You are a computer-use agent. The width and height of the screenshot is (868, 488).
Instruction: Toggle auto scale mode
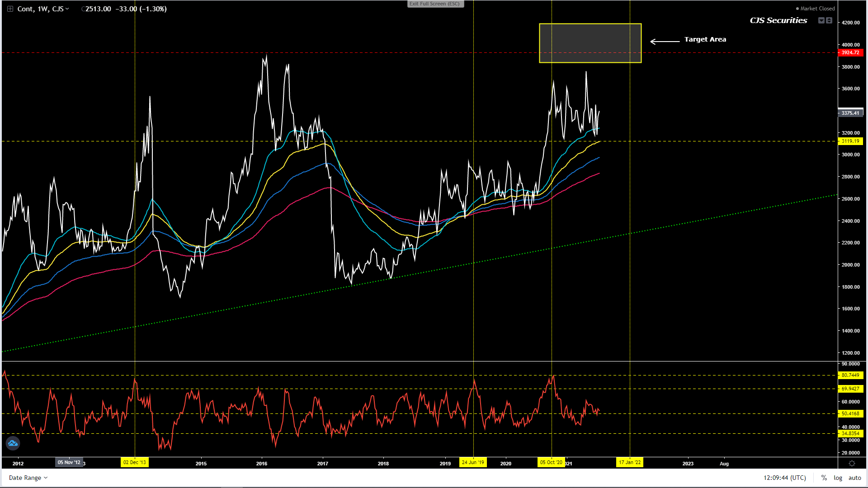click(854, 478)
